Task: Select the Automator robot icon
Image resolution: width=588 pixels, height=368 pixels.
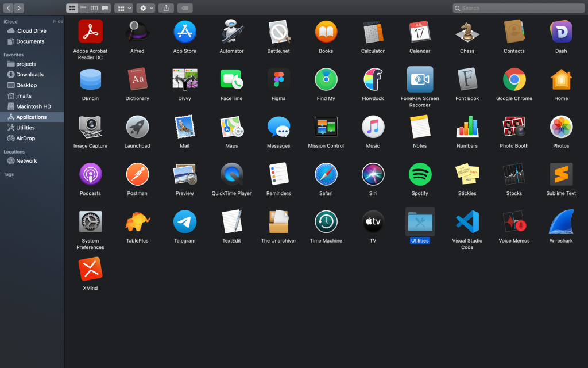Action: 232,32
